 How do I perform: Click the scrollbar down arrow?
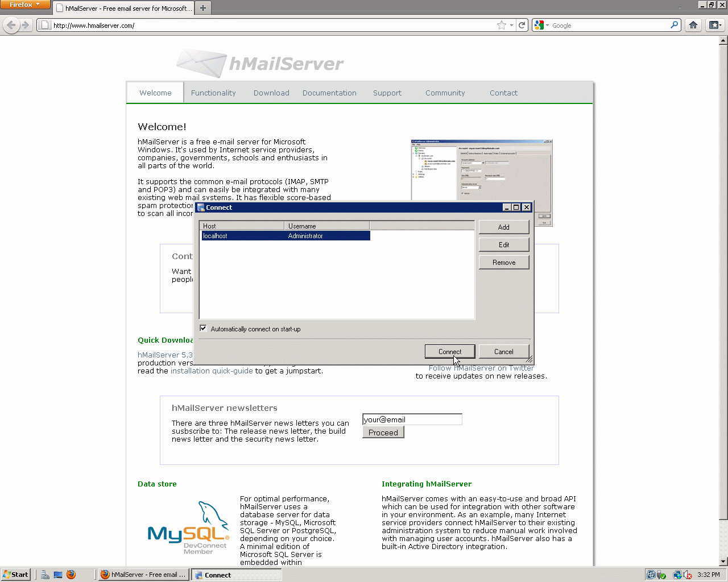pos(723,562)
